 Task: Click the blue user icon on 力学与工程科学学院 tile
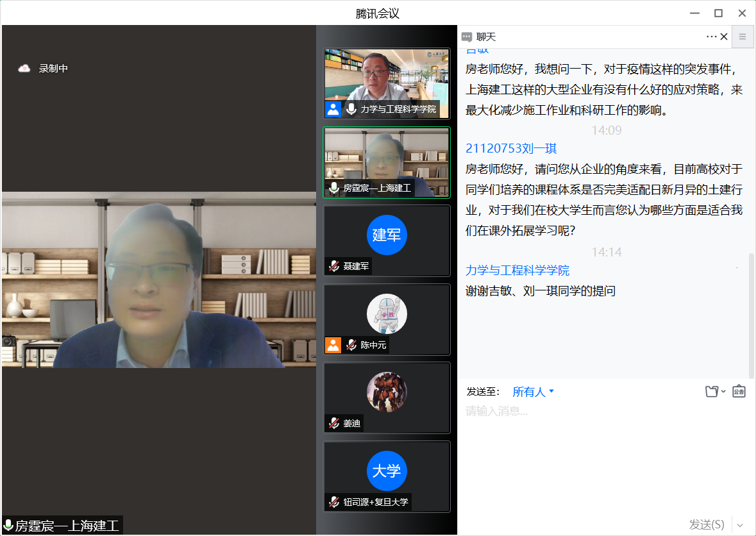pos(333,109)
